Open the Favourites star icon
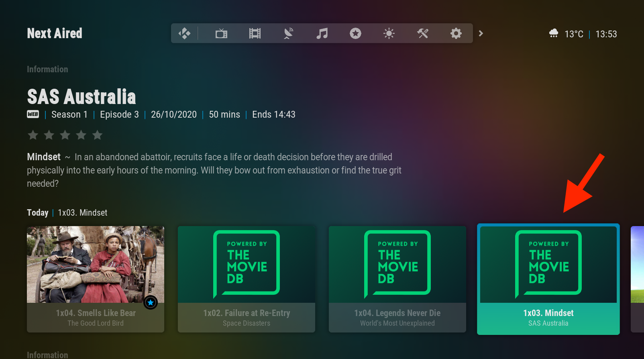The height and width of the screenshot is (359, 644). click(x=355, y=33)
